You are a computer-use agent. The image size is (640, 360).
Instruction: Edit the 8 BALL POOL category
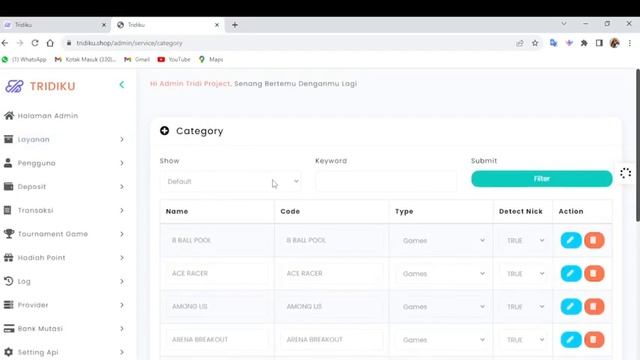pos(571,240)
